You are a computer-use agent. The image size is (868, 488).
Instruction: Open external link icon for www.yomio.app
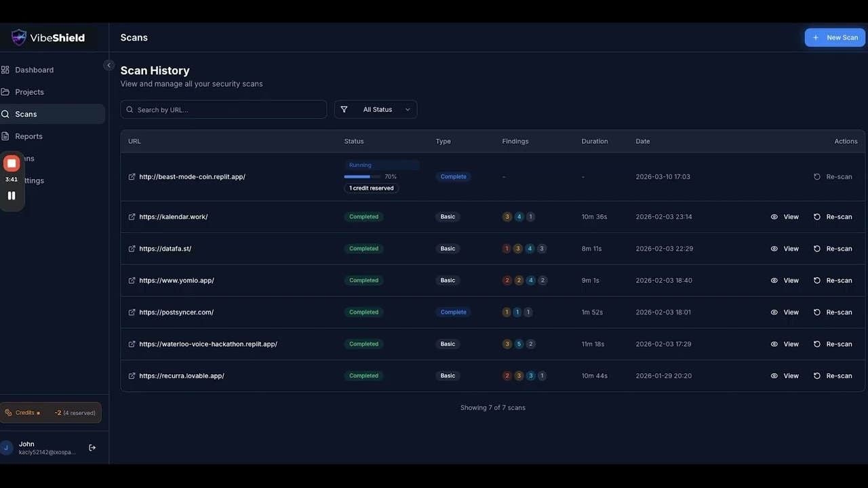[x=132, y=281]
